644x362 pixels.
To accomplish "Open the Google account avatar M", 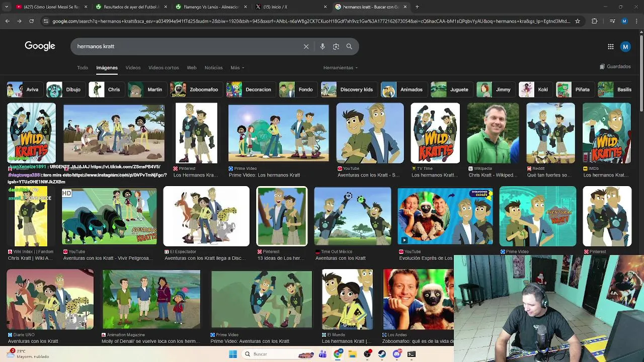I will pyautogui.click(x=625, y=46).
